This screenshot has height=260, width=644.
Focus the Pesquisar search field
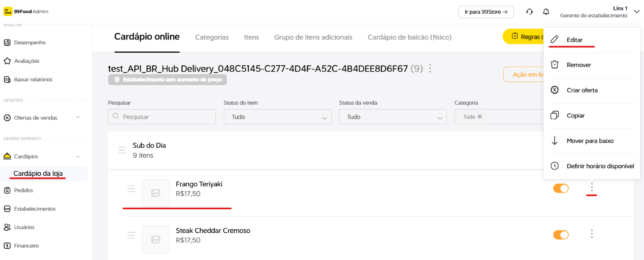tap(162, 117)
